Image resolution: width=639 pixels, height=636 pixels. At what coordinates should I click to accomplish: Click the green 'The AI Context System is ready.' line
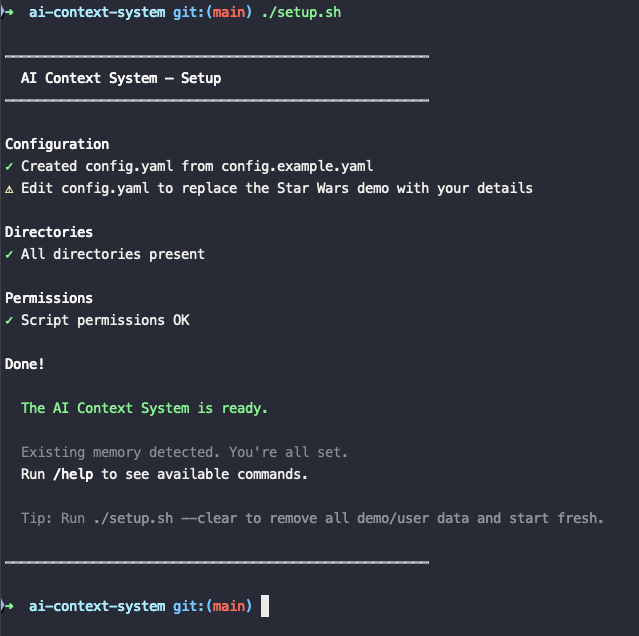pyautogui.click(x=144, y=408)
